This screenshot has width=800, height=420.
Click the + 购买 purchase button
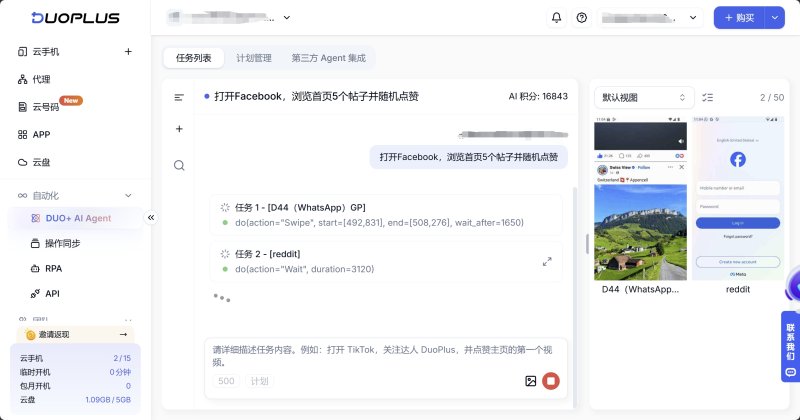[739, 18]
